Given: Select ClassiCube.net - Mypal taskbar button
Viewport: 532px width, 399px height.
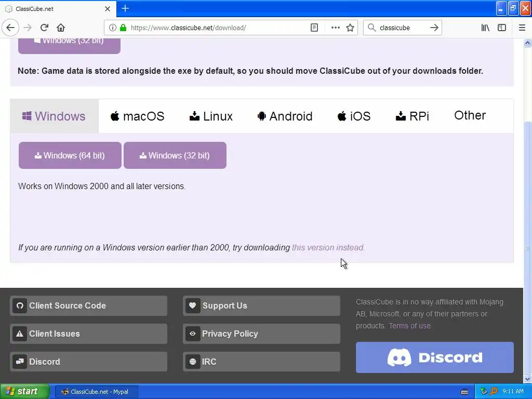Looking at the screenshot, I should [x=96, y=392].
